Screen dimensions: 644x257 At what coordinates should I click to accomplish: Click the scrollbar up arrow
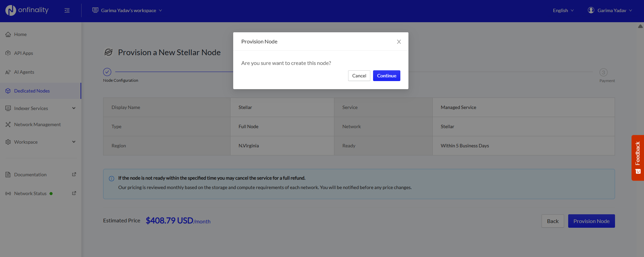click(640, 26)
